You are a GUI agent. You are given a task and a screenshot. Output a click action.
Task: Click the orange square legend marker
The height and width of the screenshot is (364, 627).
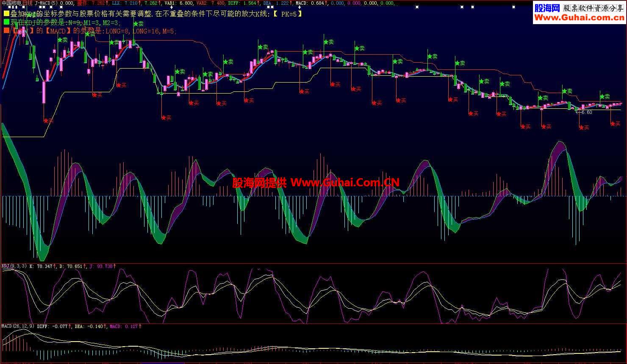tap(6, 31)
